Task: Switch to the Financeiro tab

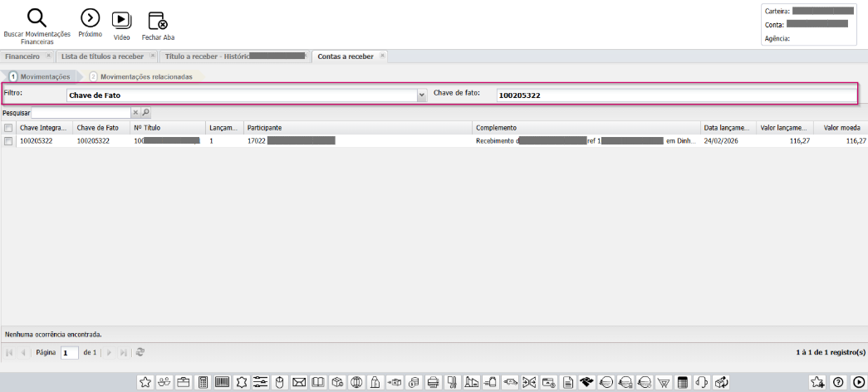Action: coord(22,56)
